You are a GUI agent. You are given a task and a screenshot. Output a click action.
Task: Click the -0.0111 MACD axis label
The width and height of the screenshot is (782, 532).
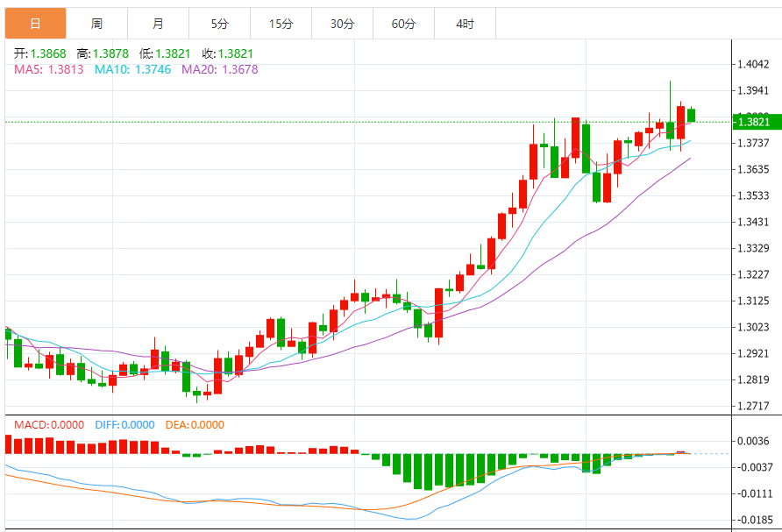click(753, 493)
